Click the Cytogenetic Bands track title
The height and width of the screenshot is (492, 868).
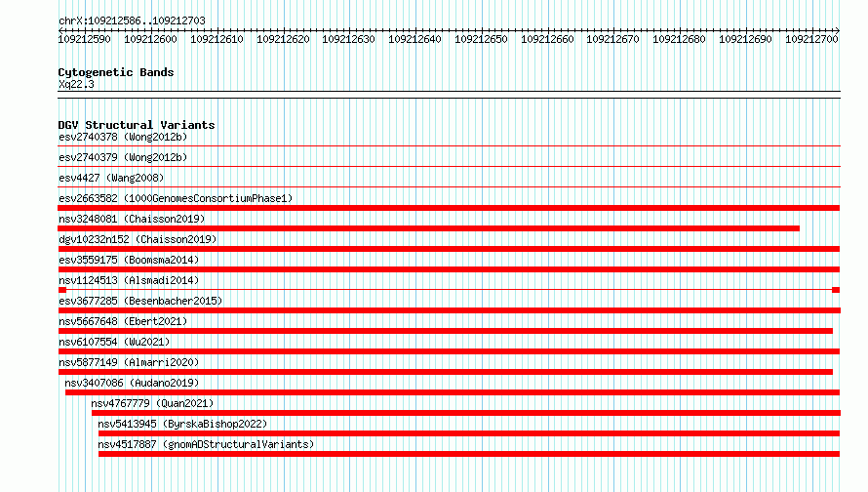(116, 72)
